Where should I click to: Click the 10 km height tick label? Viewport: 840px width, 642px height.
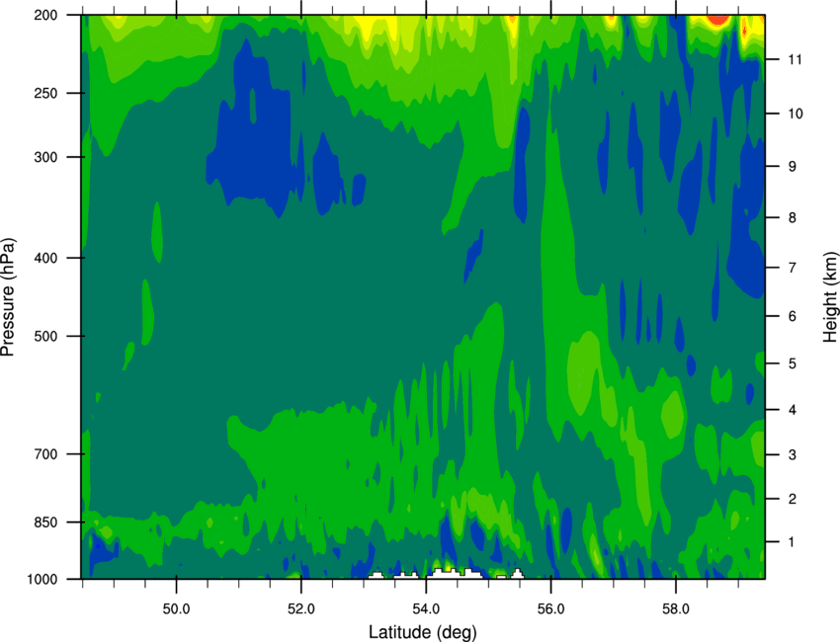795,114
